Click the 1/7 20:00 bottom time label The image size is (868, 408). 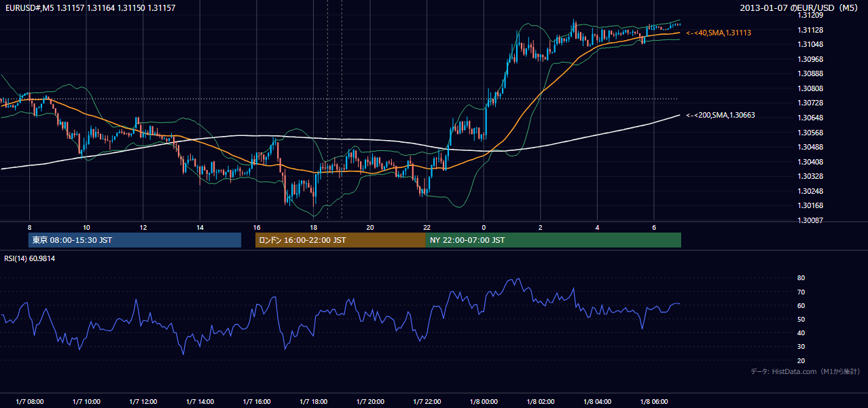point(370,402)
